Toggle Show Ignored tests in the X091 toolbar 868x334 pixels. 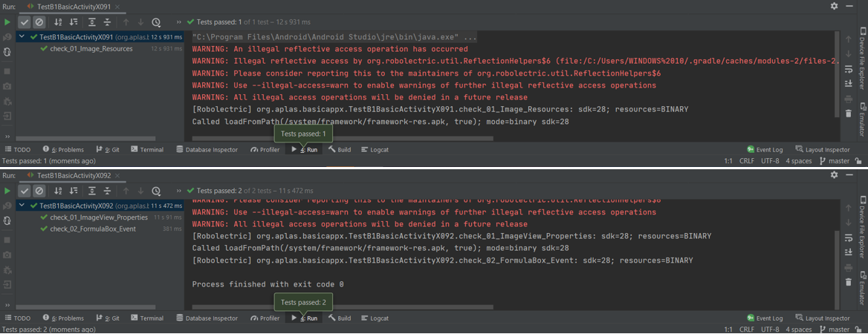[39, 22]
